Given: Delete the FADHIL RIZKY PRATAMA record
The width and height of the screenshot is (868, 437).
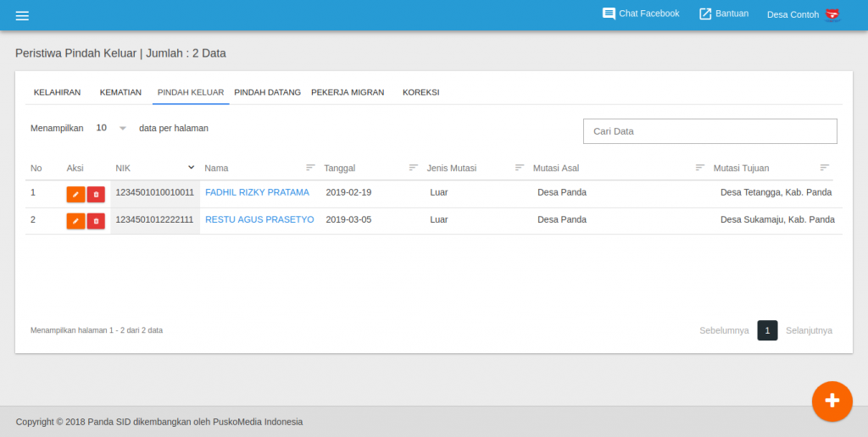Looking at the screenshot, I should click(x=96, y=194).
